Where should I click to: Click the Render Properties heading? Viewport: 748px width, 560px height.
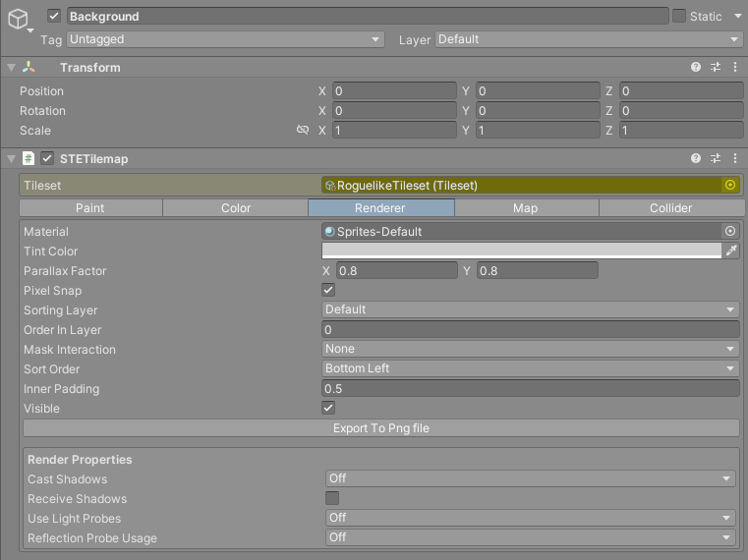click(80, 460)
